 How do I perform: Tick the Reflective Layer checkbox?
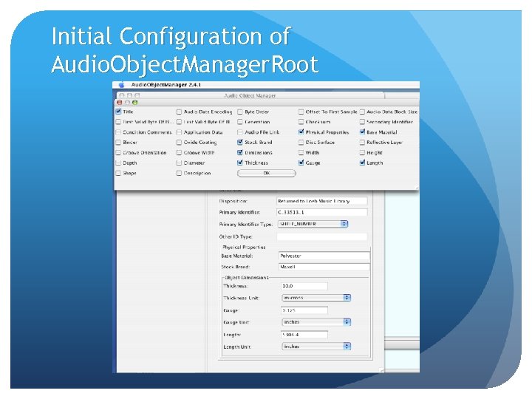(362, 142)
